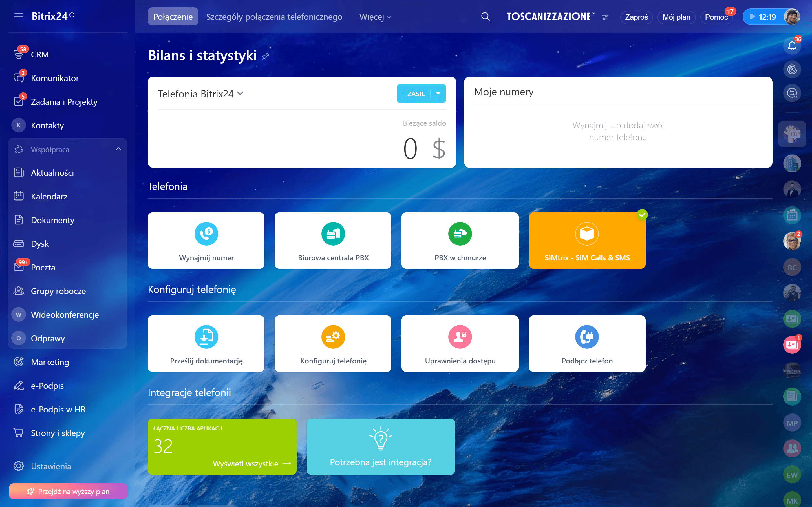Open Biurowa centrala PBX tile icon
This screenshot has width=812, height=507.
pos(333,234)
